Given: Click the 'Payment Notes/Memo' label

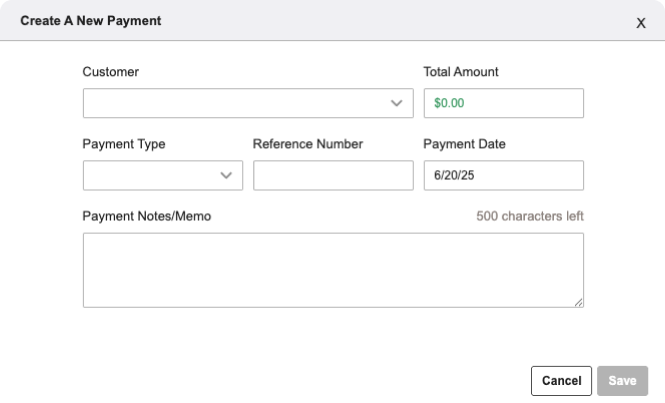Looking at the screenshot, I should tap(146, 216).
